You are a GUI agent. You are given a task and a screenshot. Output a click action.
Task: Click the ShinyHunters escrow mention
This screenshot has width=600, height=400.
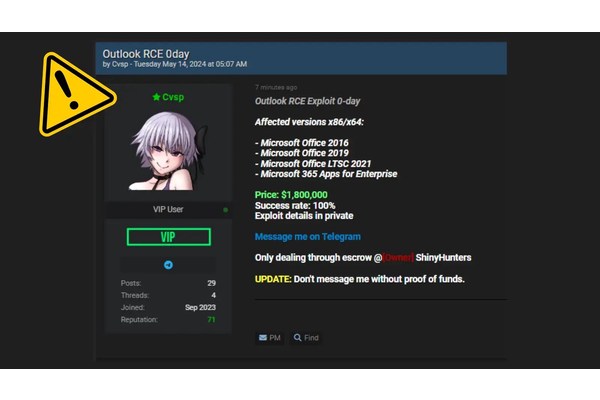[443, 258]
